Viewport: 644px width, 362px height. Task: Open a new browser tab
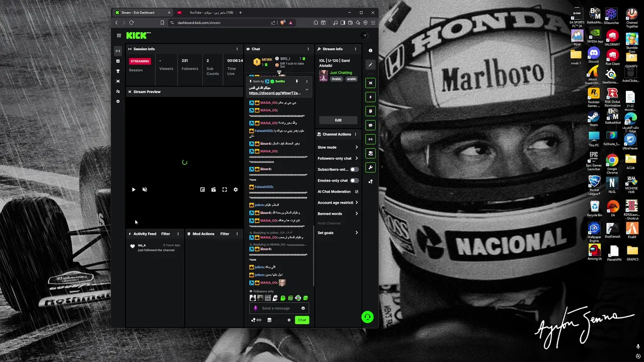tap(240, 12)
